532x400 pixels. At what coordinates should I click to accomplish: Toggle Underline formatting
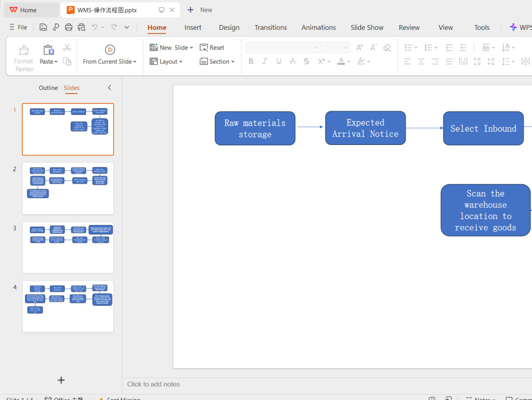pyautogui.click(x=279, y=61)
